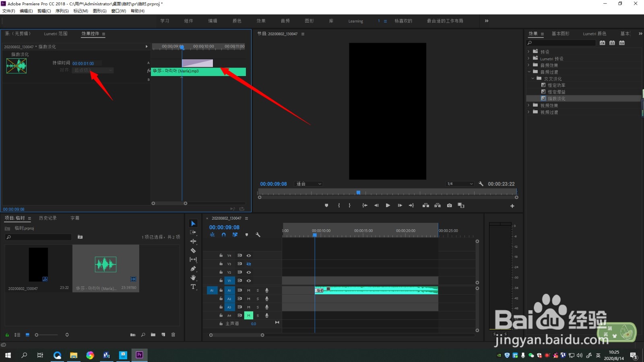Screen dimensions: 644x362
Task: Open the 适合 zoom level dropdown
Action: point(308,184)
